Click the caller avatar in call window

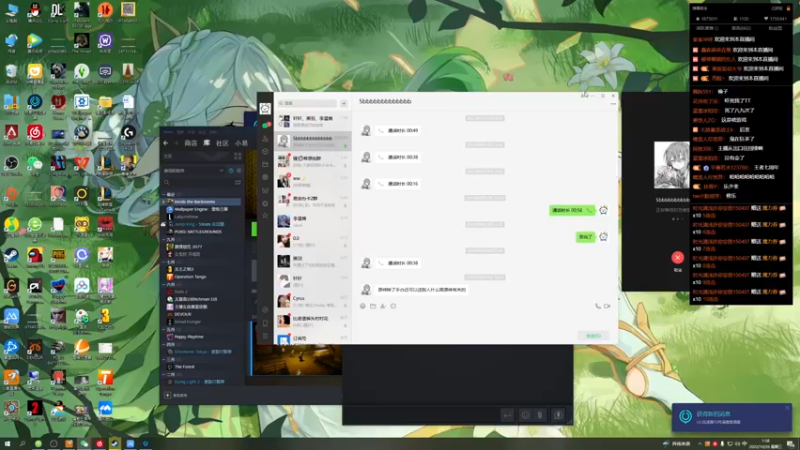pyautogui.click(x=672, y=165)
